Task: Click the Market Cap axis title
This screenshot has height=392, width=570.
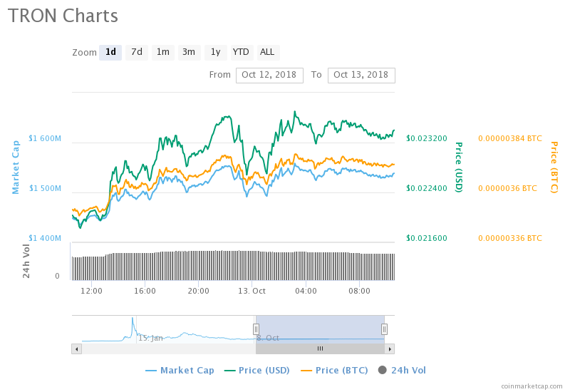Action: (x=16, y=167)
